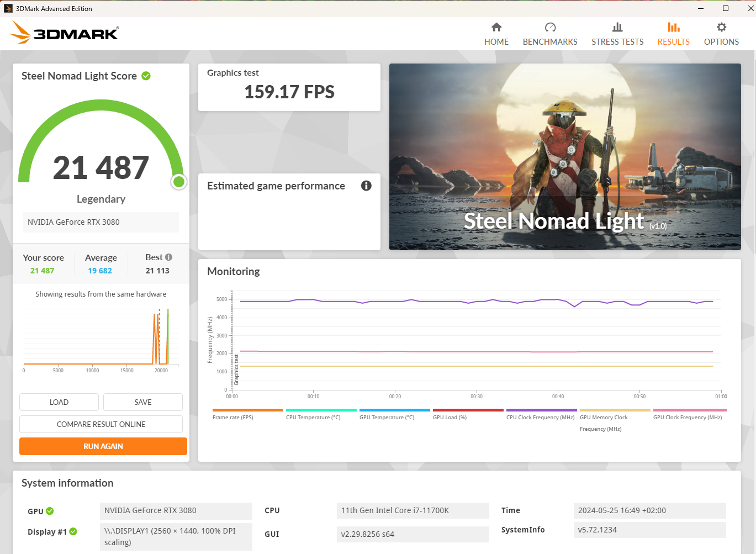Screen dimensions: 756x554
Task: Click the Best score info icon
Action: [x=169, y=257]
